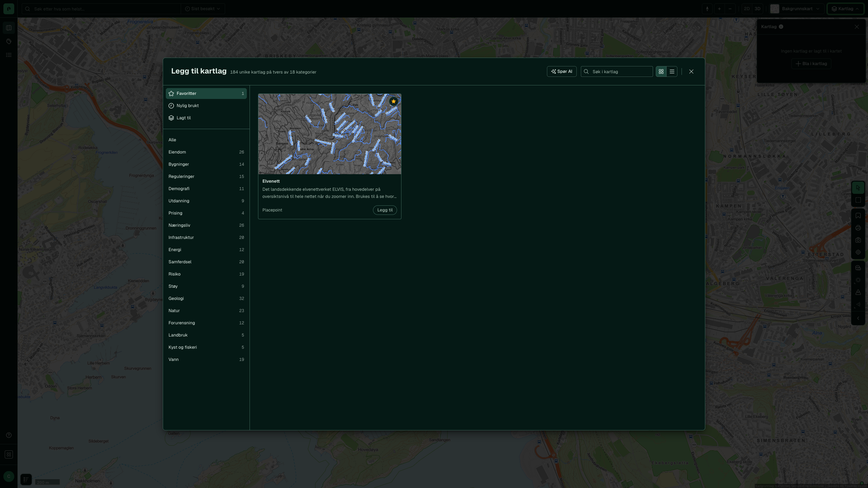Screen dimensions: 868x488
Task: Collapse the Kartlag dropdown button
Action: click(846, 9)
